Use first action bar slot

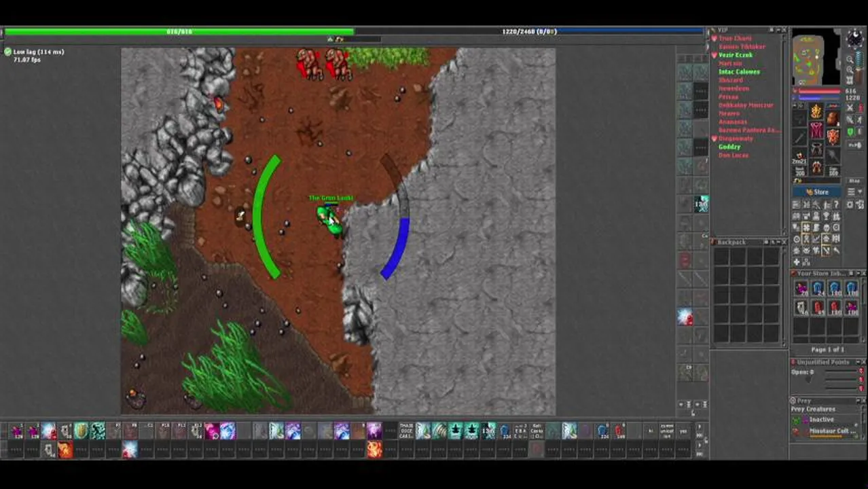pyautogui.click(x=15, y=431)
